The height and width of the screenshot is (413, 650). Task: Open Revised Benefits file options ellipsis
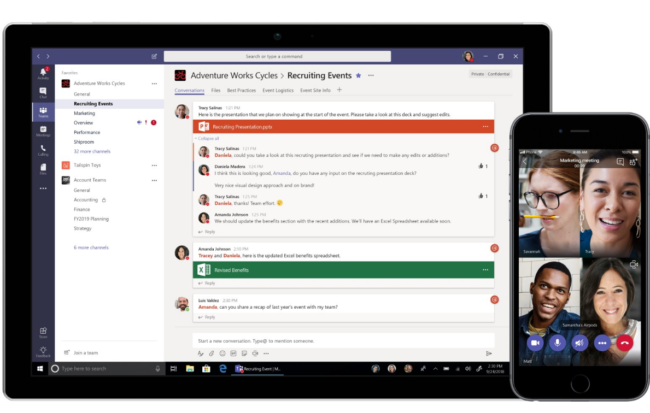pos(485,270)
